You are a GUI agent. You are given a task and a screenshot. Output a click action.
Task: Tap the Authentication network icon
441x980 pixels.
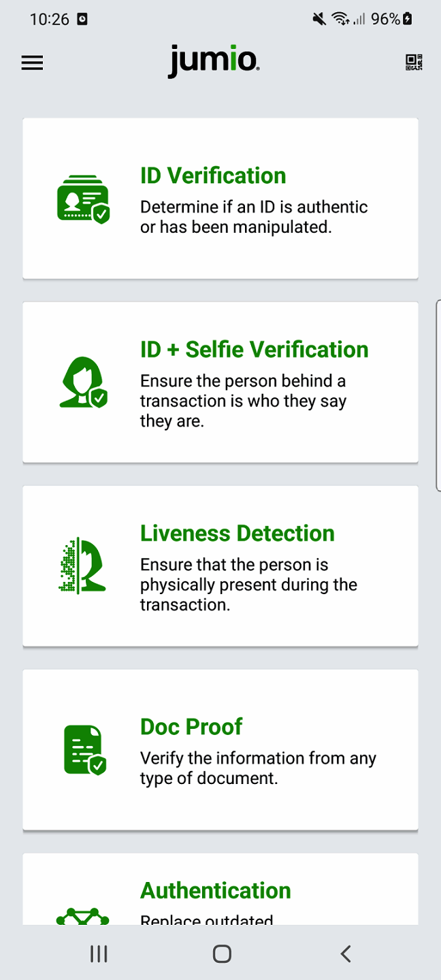tap(83, 916)
